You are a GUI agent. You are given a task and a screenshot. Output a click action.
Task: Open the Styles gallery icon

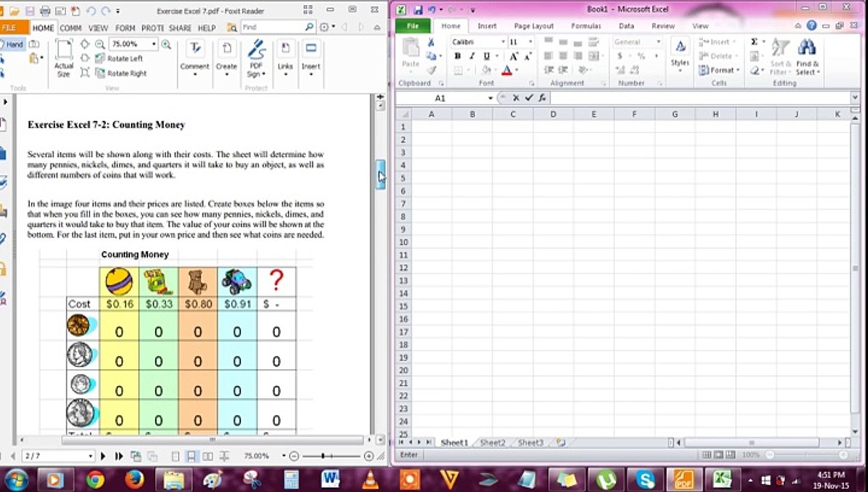(680, 55)
